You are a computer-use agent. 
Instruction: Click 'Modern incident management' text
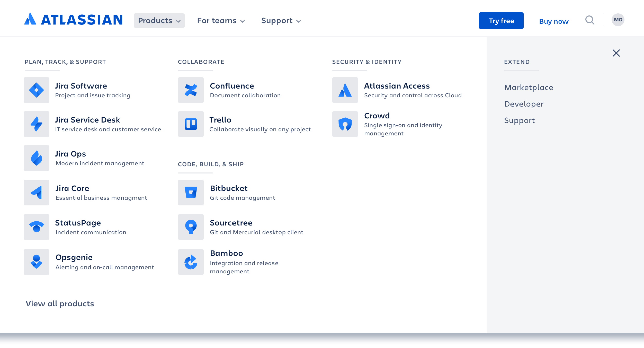click(100, 163)
